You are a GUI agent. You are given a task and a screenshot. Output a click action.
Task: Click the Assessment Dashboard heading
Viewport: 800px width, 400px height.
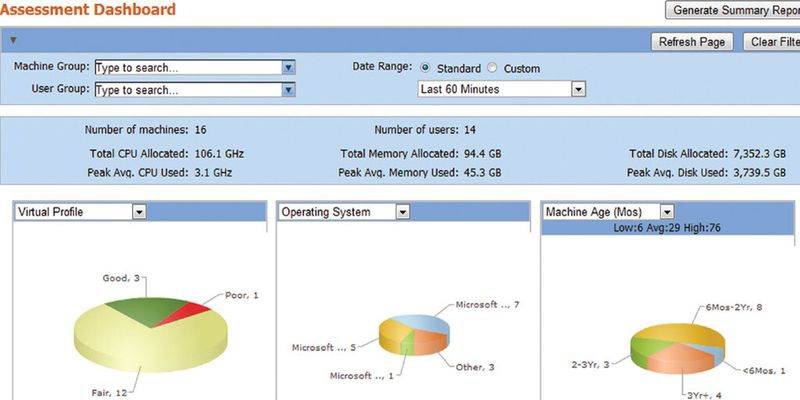click(88, 9)
